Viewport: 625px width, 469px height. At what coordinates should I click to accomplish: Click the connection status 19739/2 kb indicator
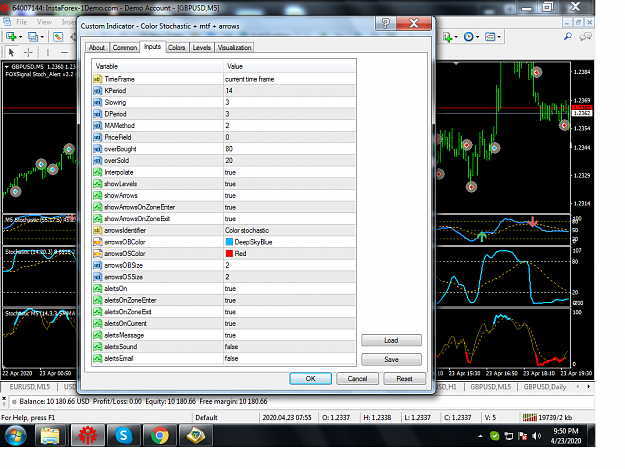coord(547,418)
